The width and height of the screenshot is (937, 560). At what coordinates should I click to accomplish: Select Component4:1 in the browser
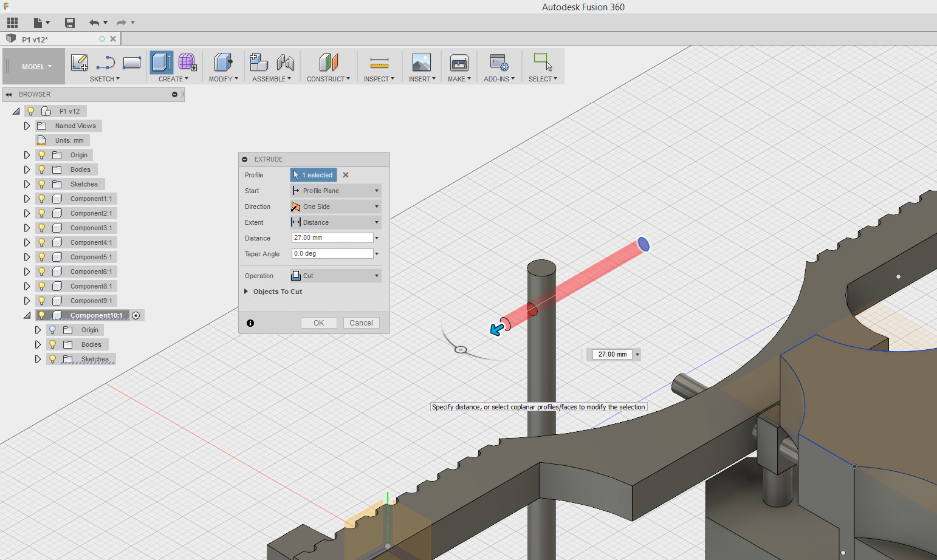[91, 242]
